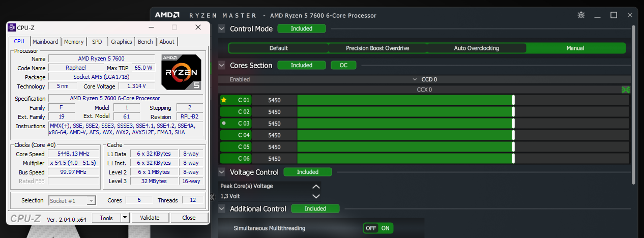Toggle Control Mode Included button
Image resolution: width=644 pixels, height=238 pixels.
pyautogui.click(x=302, y=28)
